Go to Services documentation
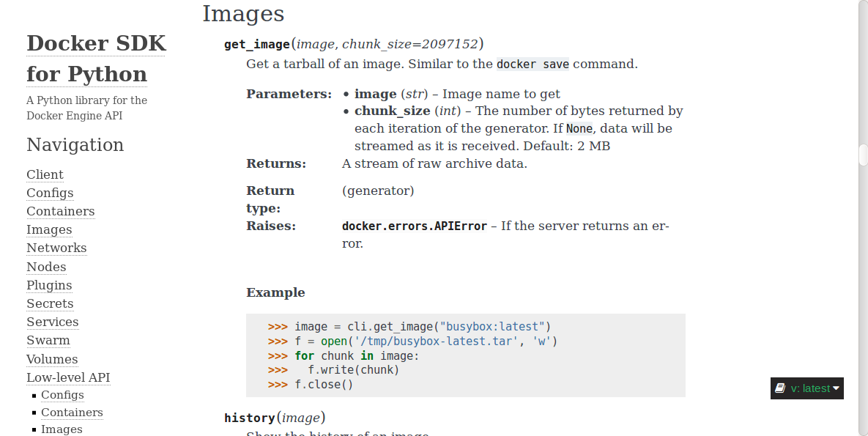 point(53,322)
